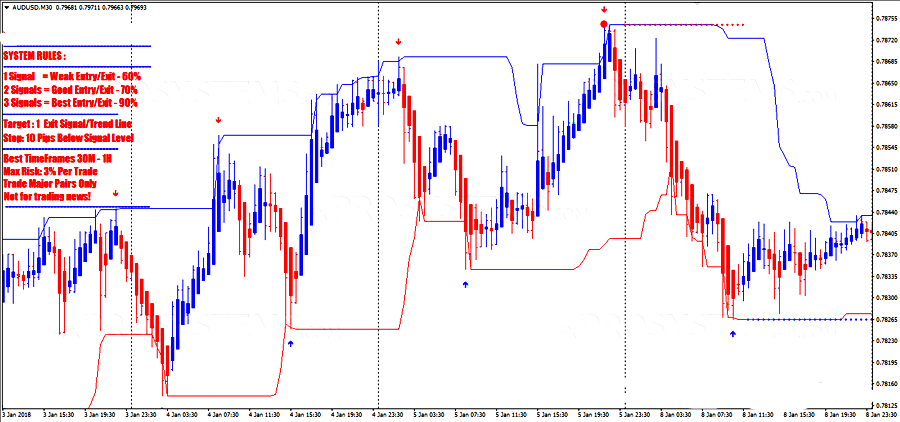Click the '5 Jan 11:30' time axis label
Image resolution: width=900 pixels, height=422 pixels.
pyautogui.click(x=511, y=414)
